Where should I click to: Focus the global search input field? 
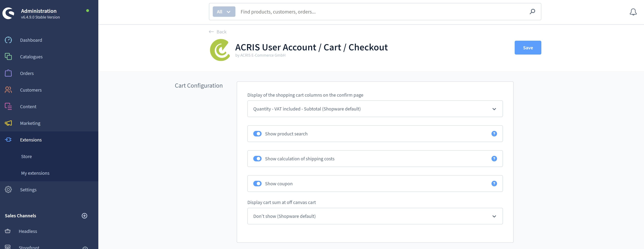tap(382, 11)
